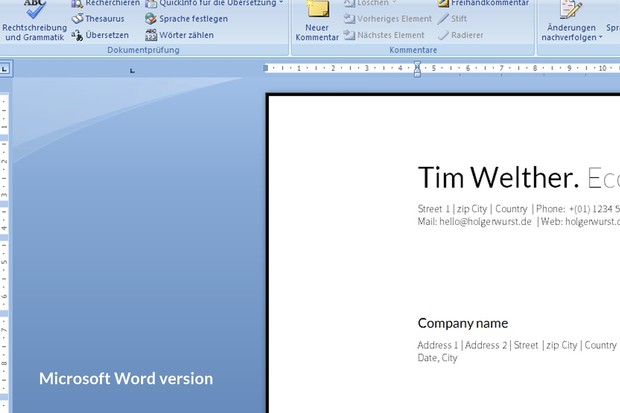620x413 pixels.
Task: Expand Änderungen nachverfolgen dropdown arrow
Action: (x=601, y=37)
